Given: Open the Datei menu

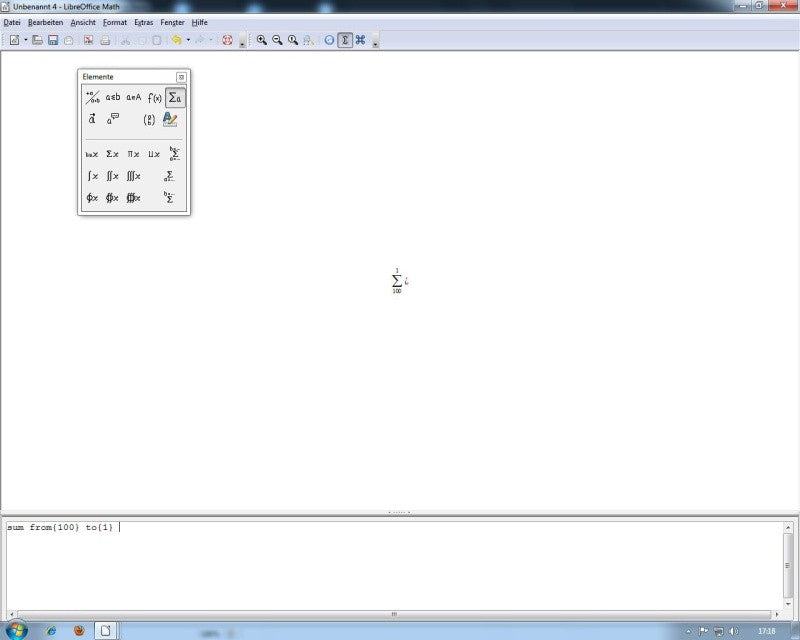Looking at the screenshot, I should point(12,22).
